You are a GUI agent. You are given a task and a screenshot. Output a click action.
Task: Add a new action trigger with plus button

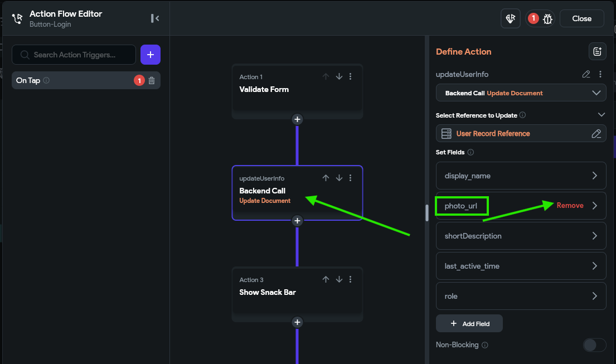(x=151, y=55)
